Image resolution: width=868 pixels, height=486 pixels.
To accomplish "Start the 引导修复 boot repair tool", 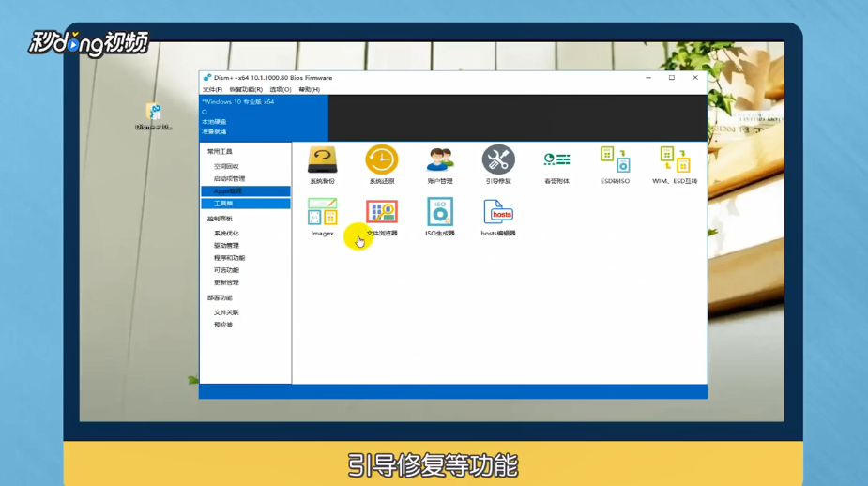I will click(x=498, y=164).
